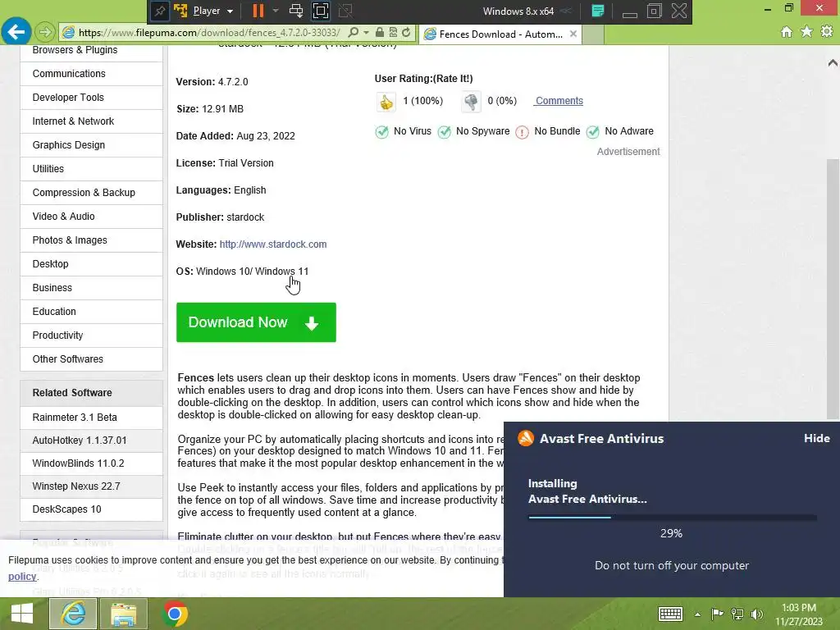The image size is (840, 630).
Task: Launch Google Chrome from taskbar
Action: pyautogui.click(x=174, y=614)
